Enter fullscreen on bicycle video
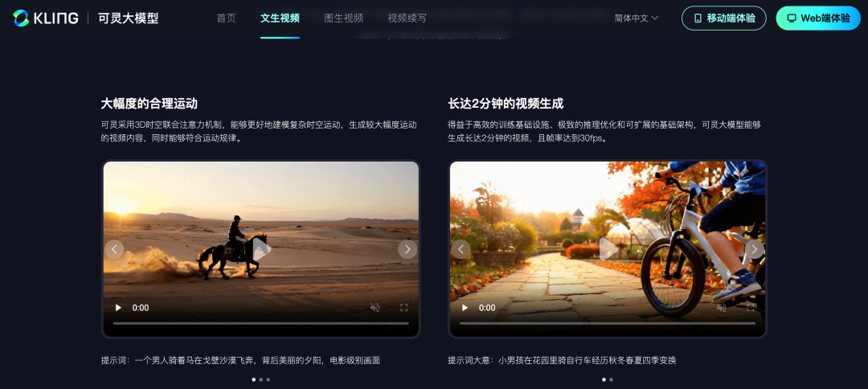 [x=750, y=308]
